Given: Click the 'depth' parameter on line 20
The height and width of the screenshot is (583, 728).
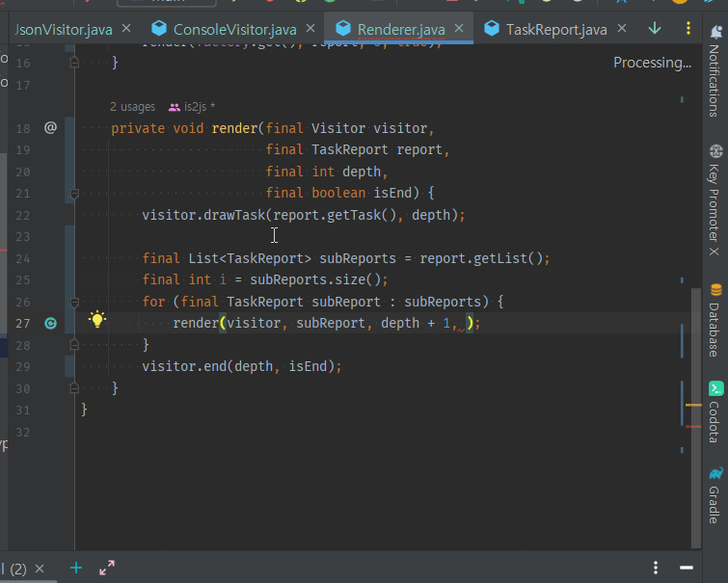Looking at the screenshot, I should (x=362, y=172).
